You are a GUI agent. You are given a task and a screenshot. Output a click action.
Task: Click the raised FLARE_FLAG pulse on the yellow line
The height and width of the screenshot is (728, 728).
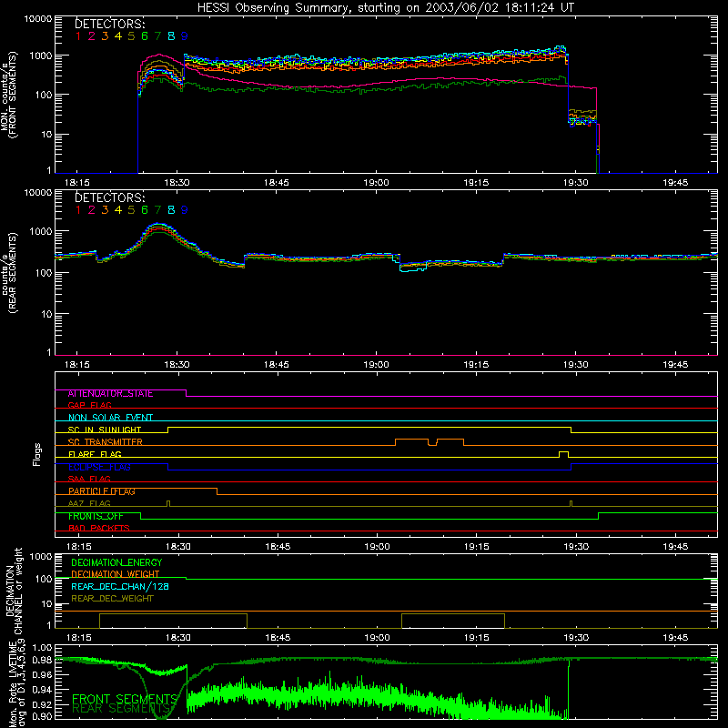point(563,454)
